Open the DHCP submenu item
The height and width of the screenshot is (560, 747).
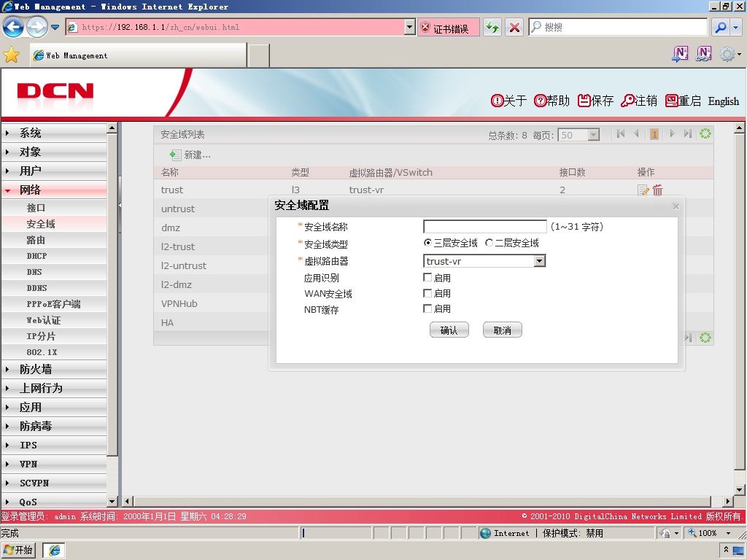(x=54, y=256)
